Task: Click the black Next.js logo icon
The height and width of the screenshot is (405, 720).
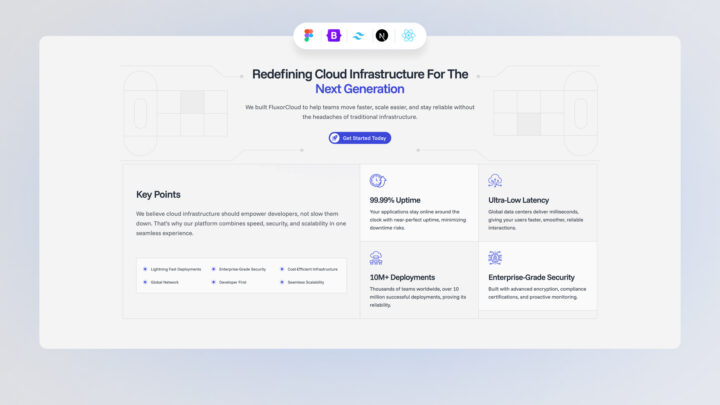Action: pyautogui.click(x=382, y=36)
